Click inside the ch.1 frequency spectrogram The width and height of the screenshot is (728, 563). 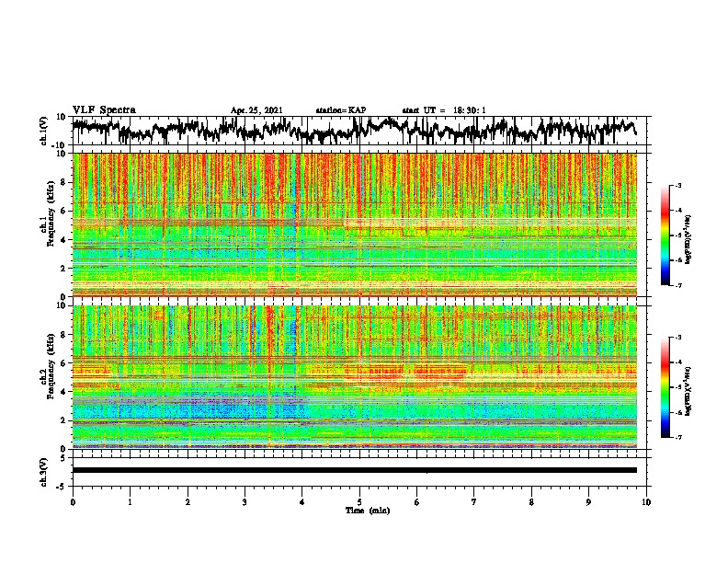coord(355,224)
